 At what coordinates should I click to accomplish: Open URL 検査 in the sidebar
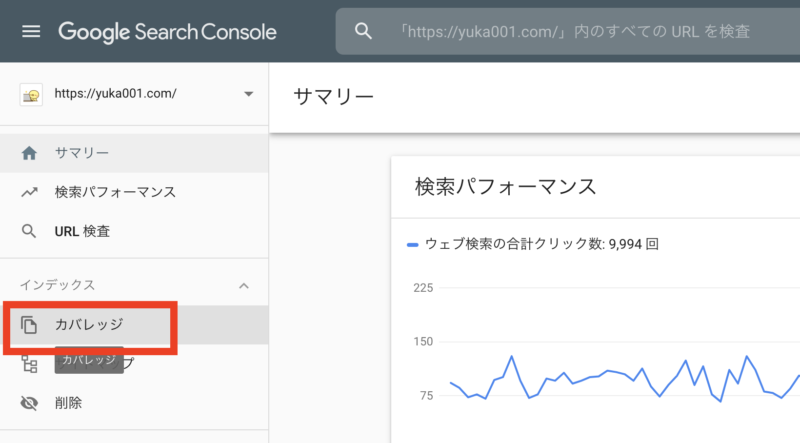point(134,231)
